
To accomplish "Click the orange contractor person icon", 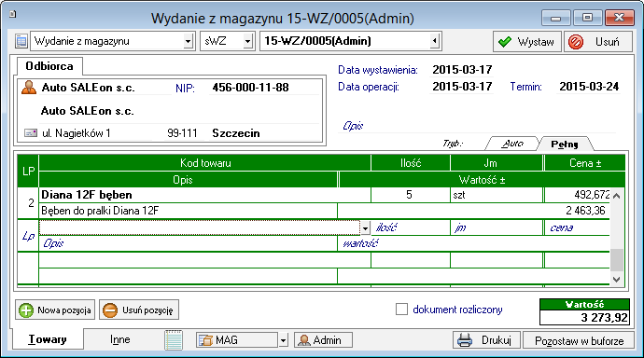I will point(29,88).
